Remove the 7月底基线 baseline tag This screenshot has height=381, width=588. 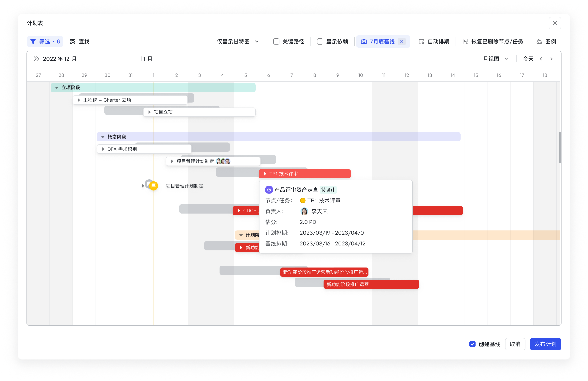pyautogui.click(x=402, y=41)
